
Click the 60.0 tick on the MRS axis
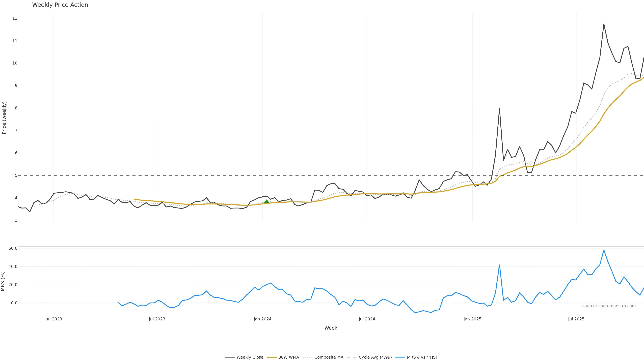[13, 248]
